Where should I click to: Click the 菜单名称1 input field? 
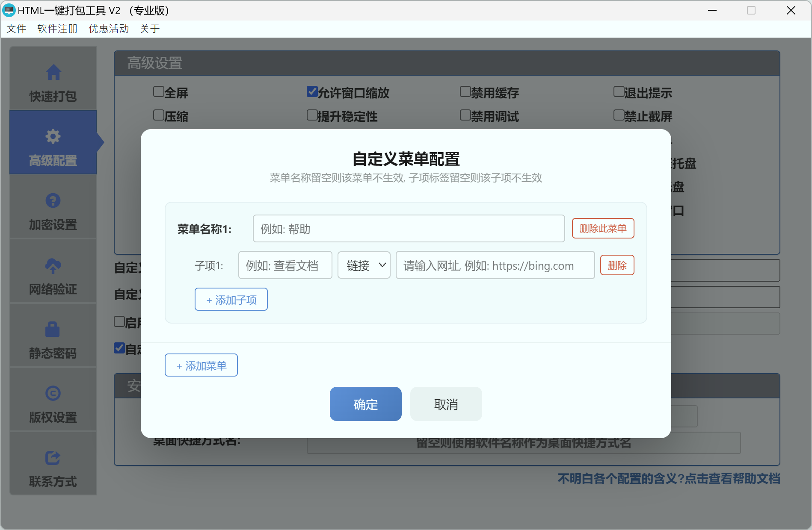pos(409,228)
